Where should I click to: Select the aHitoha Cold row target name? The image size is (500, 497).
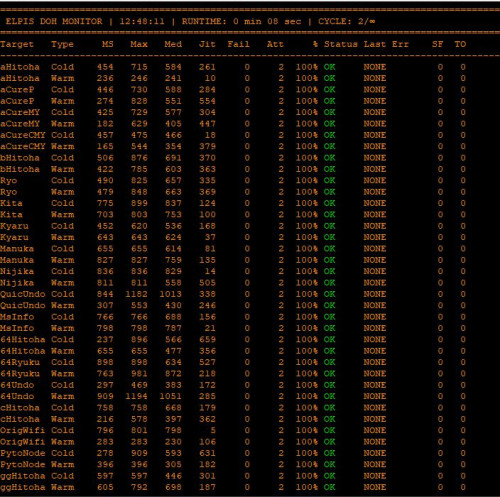pyautogui.click(x=20, y=67)
